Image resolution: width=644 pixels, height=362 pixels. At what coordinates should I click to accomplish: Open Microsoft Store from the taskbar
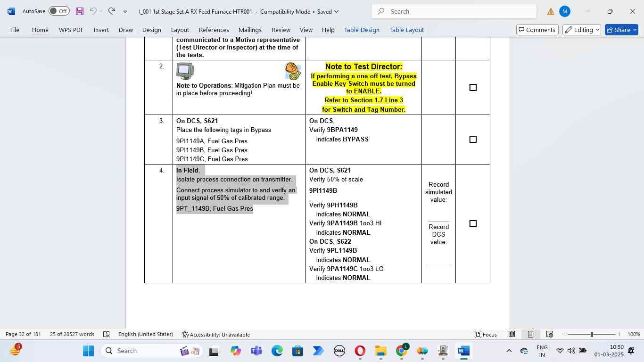pyautogui.click(x=297, y=351)
